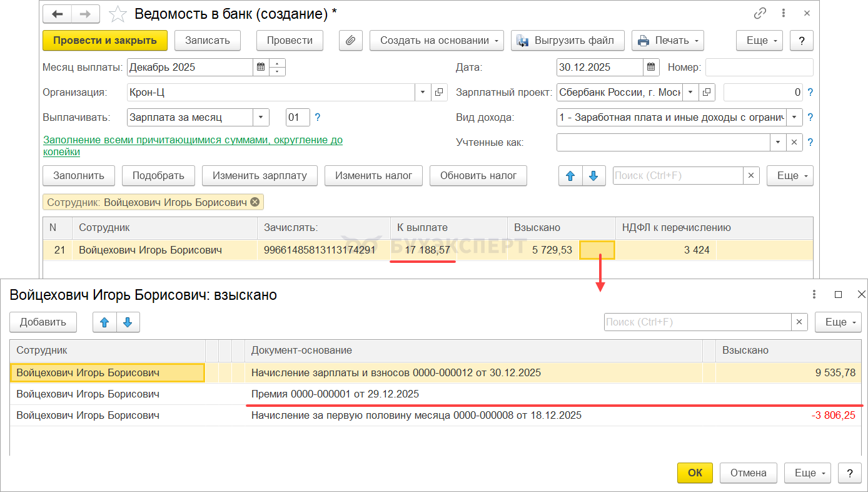Mark the document as favorite with the star

tap(117, 14)
